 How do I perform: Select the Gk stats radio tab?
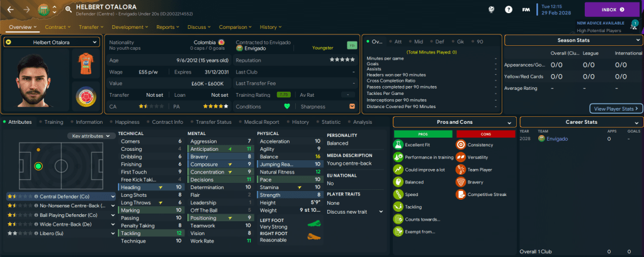click(461, 41)
